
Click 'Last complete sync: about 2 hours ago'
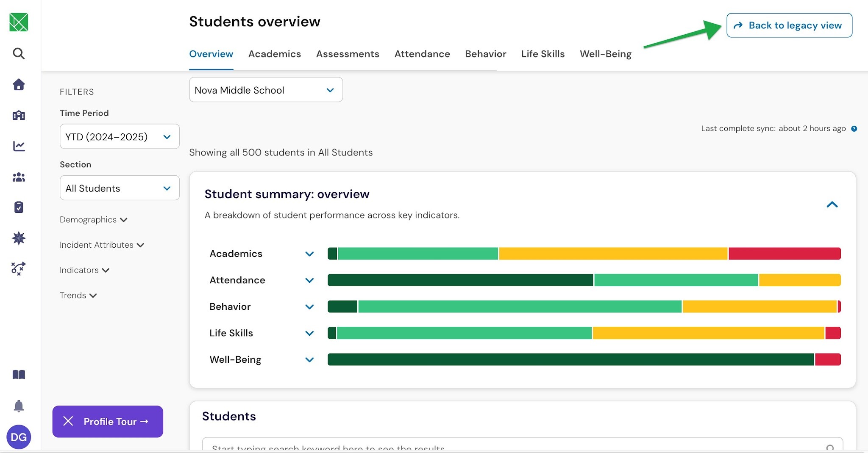[773, 129]
